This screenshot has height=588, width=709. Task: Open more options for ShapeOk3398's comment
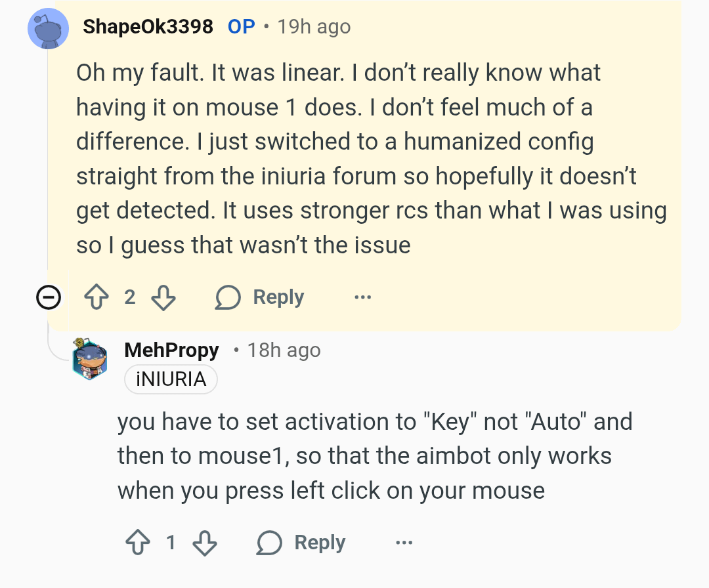(362, 298)
